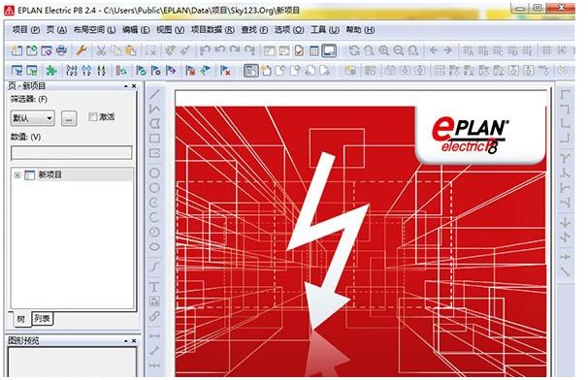Toggle the 激活 checkbox

[x=92, y=117]
